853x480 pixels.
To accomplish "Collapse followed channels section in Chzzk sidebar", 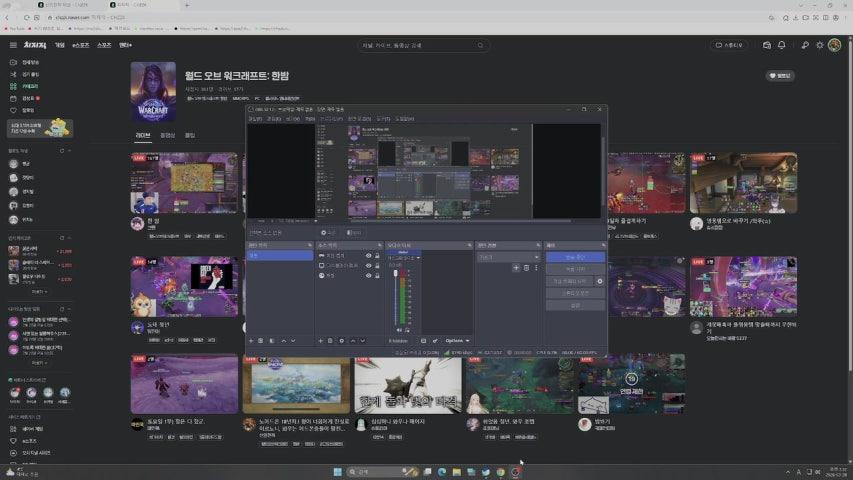I will [69, 151].
